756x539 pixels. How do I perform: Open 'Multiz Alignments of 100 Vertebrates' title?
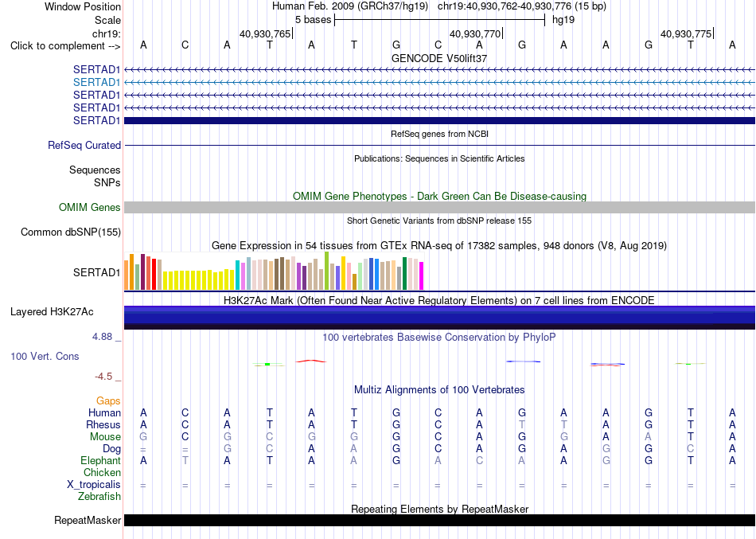tap(439, 390)
